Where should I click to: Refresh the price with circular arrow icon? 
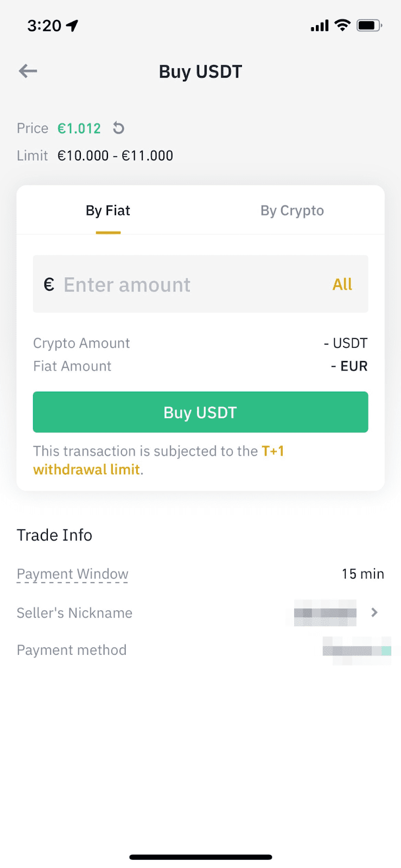coord(118,128)
